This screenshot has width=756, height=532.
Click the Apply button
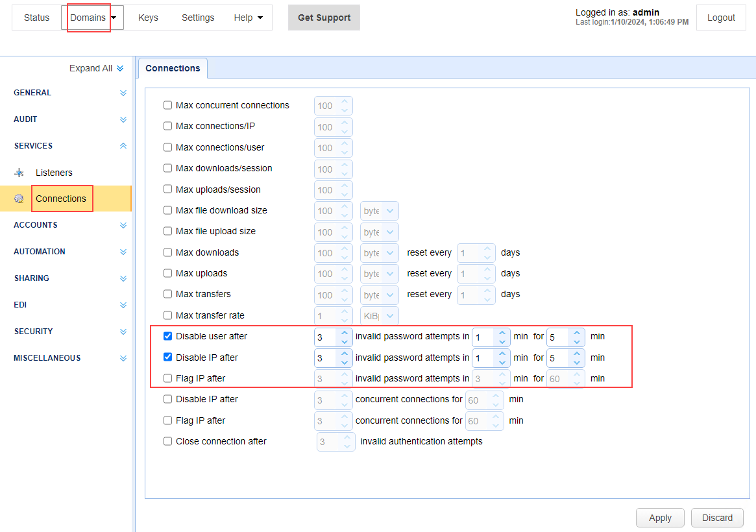[660, 518]
